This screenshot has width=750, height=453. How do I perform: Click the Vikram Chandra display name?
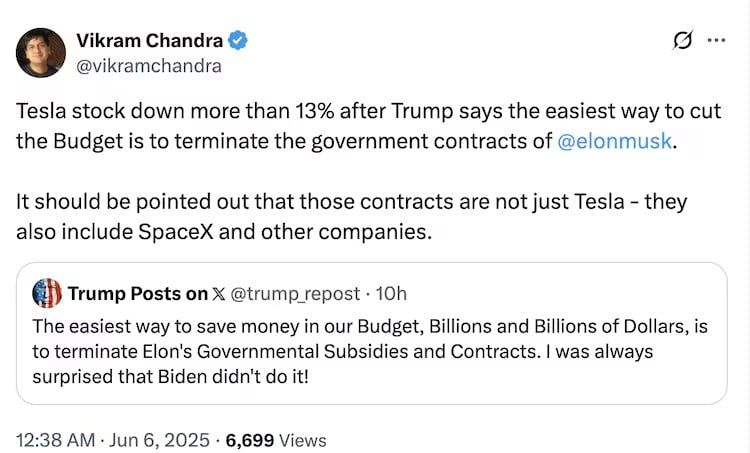tap(150, 41)
